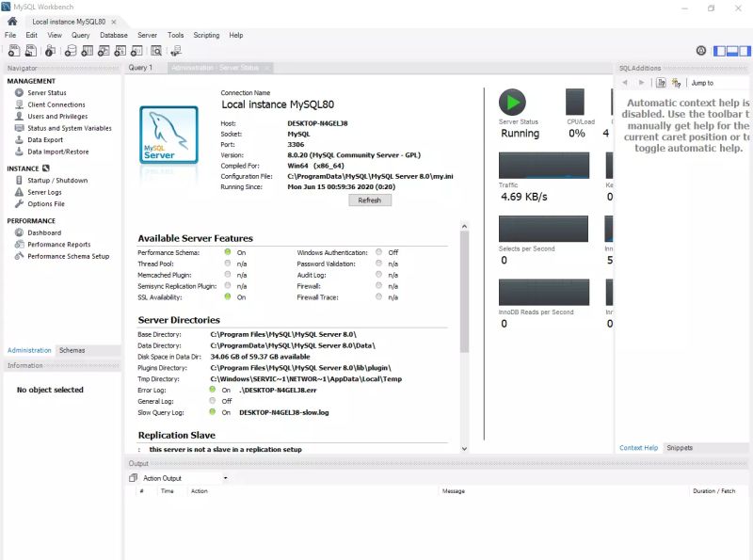753x560 pixels.
Task: Open preferences gear icon at top right
Action: 701,51
